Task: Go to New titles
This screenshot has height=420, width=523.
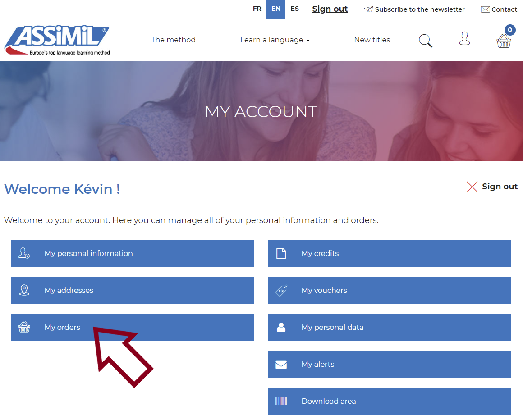Action: 372,40
